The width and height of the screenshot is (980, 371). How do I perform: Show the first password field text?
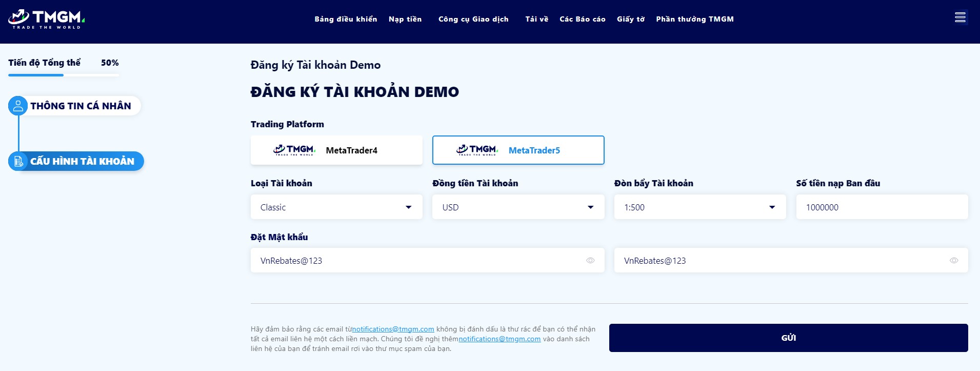(590, 261)
